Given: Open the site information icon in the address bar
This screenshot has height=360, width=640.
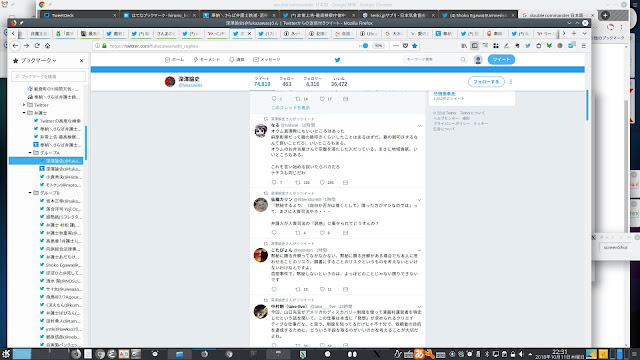Looking at the screenshot, I should click(x=97, y=46).
